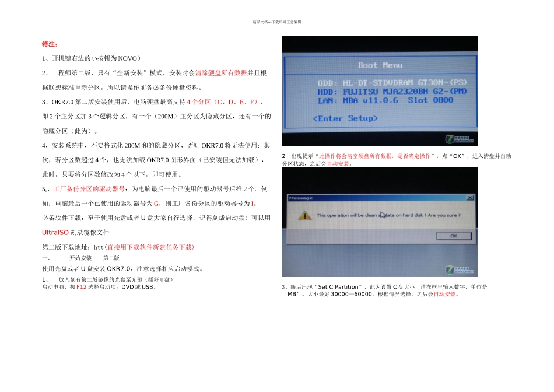The image size is (554, 392).
Task: Choose <Enter Setup> in the Boot Menu
Action: (345, 118)
